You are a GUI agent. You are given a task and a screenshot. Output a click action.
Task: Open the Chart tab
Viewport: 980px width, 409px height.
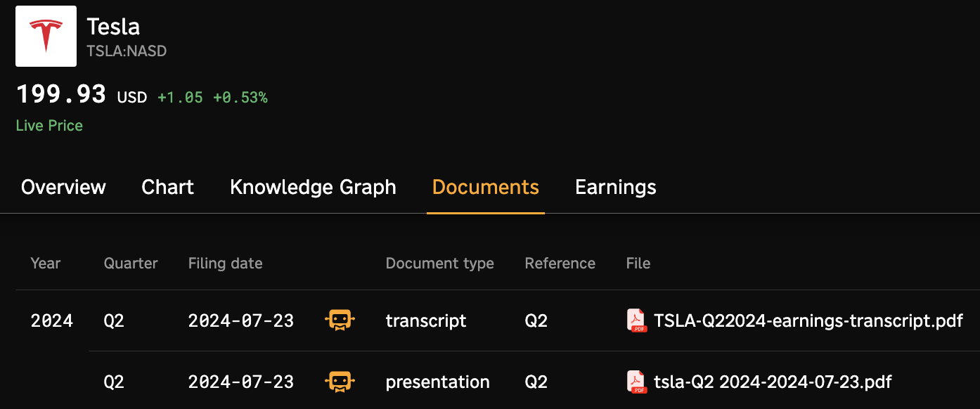[x=168, y=187]
